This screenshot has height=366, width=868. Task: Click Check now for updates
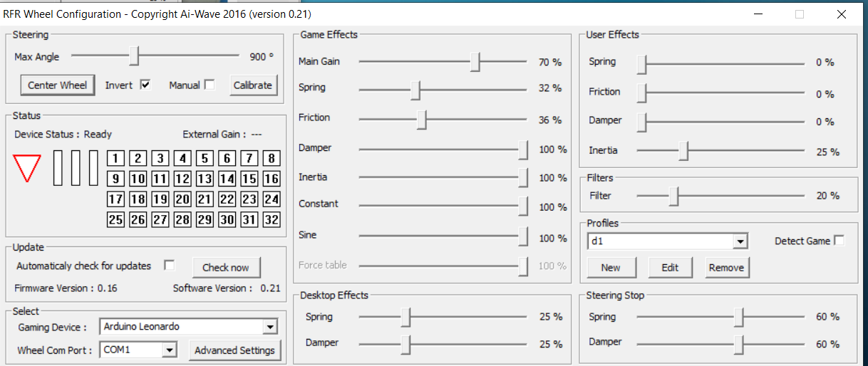coord(226,267)
